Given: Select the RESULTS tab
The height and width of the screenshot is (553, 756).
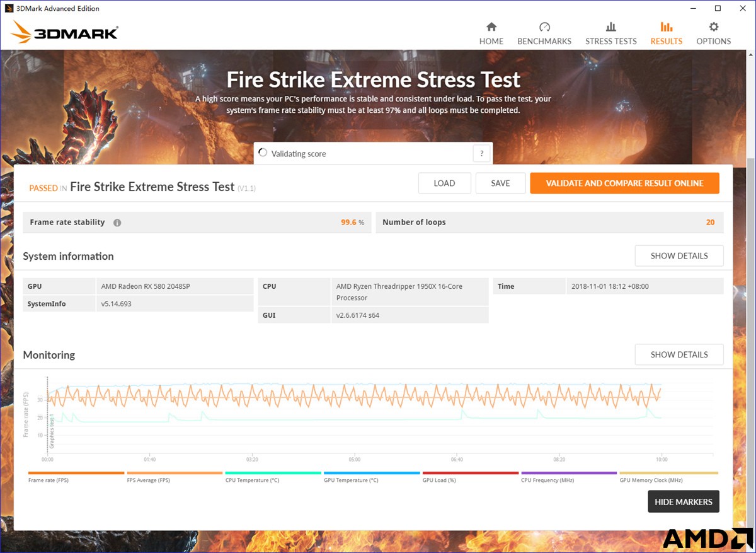Looking at the screenshot, I should [667, 33].
